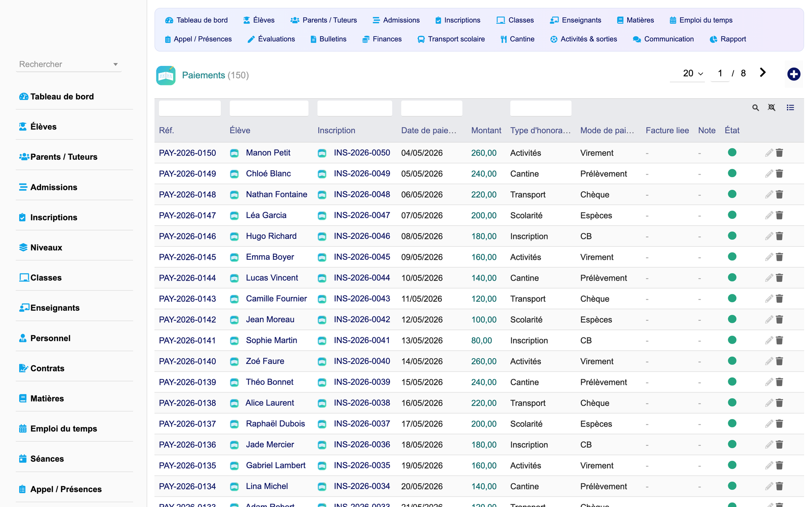Image resolution: width=812 pixels, height=507 pixels.
Task: Delete payment PAY-2026-0134 with trash icon
Action: point(779,486)
